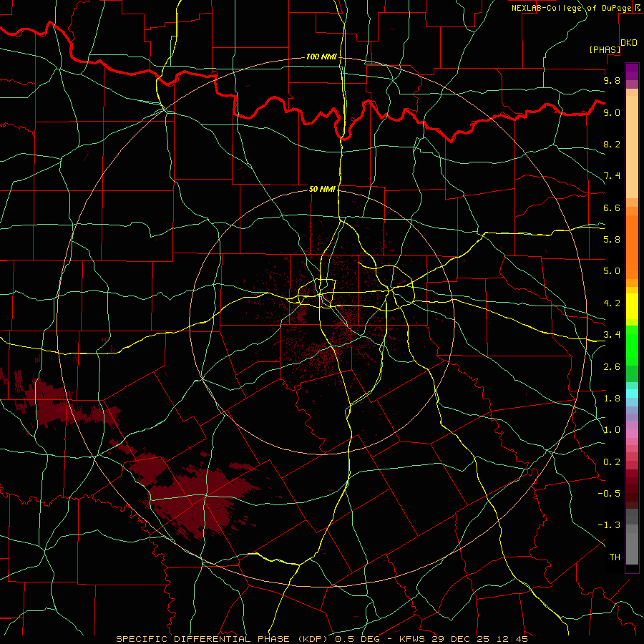The width and height of the screenshot is (644, 644).
Task: Click the 0.5 DEG elevation text
Action: point(357,639)
